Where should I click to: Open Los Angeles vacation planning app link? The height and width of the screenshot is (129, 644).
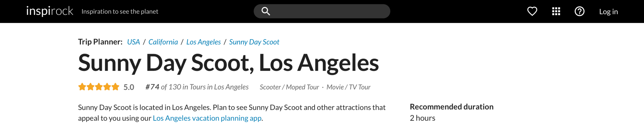pos(207,118)
